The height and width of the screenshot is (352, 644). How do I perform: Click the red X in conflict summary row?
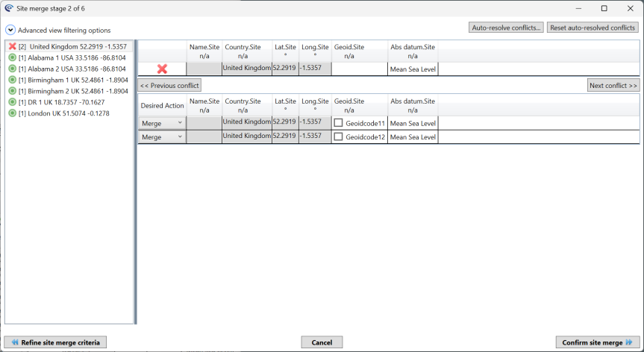coord(162,69)
